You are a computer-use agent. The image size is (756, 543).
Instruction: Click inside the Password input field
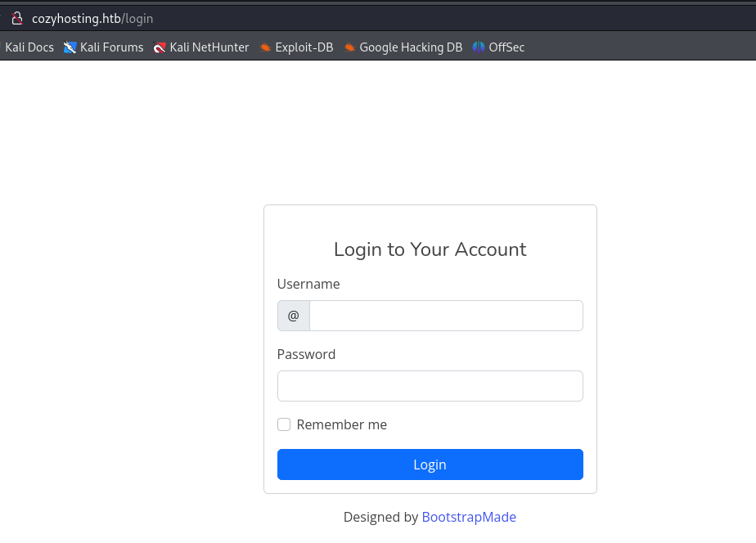pyautogui.click(x=430, y=385)
